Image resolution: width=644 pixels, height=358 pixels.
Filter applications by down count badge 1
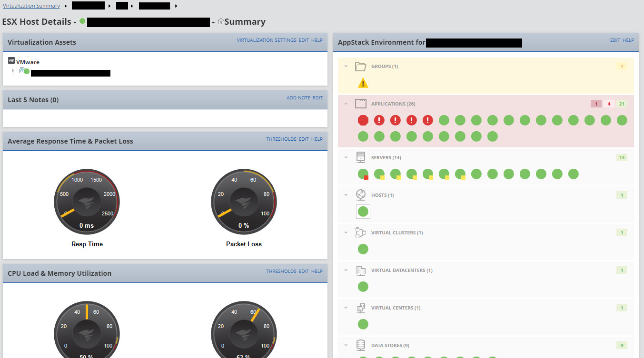[596, 104]
